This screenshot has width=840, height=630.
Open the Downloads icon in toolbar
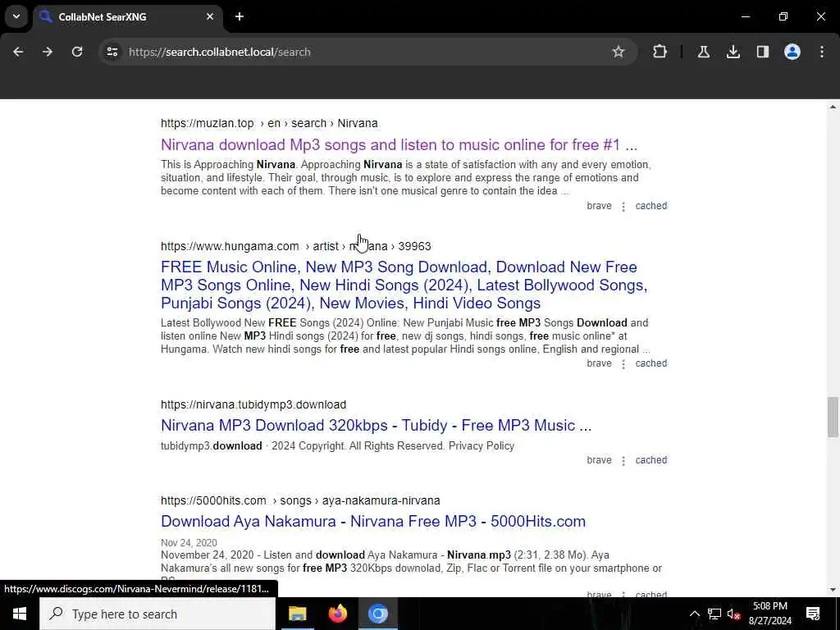pyautogui.click(x=733, y=52)
